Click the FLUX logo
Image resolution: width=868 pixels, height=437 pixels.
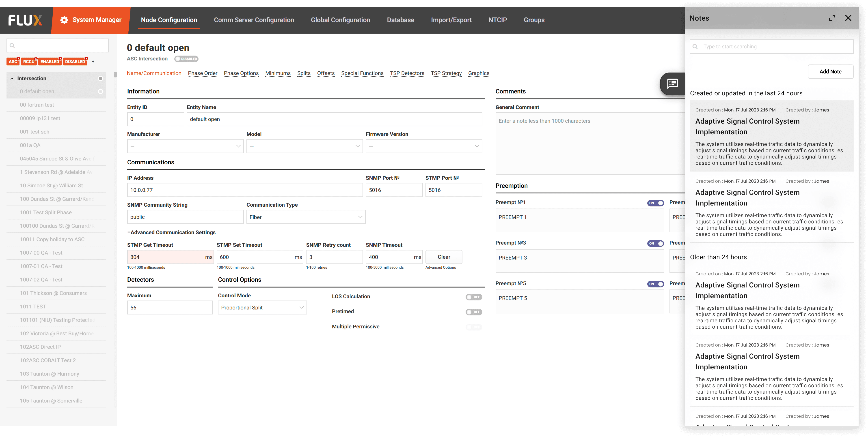(x=25, y=20)
